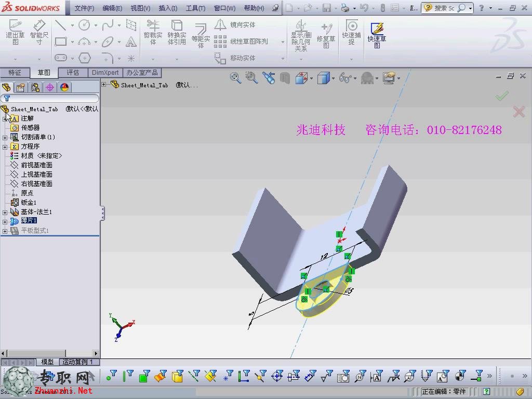Select the Line sketch tool
532x399 pixels.
click(60, 25)
